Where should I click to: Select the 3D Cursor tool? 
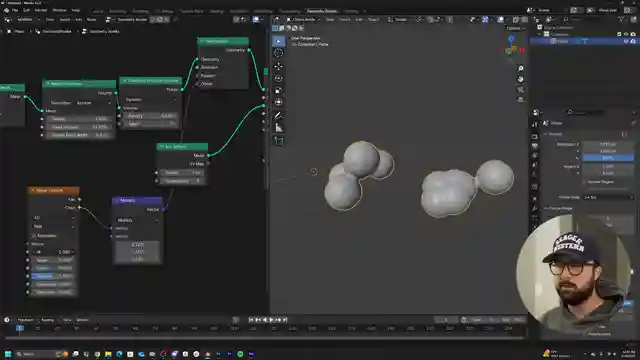pyautogui.click(x=278, y=53)
